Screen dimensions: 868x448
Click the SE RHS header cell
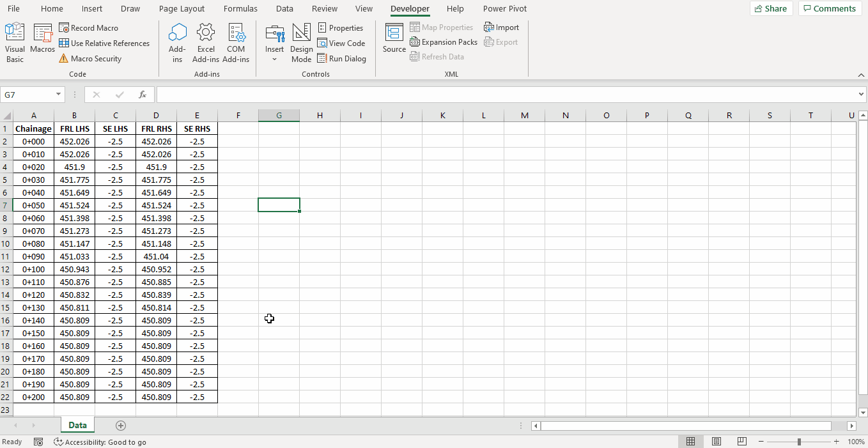[x=197, y=128]
